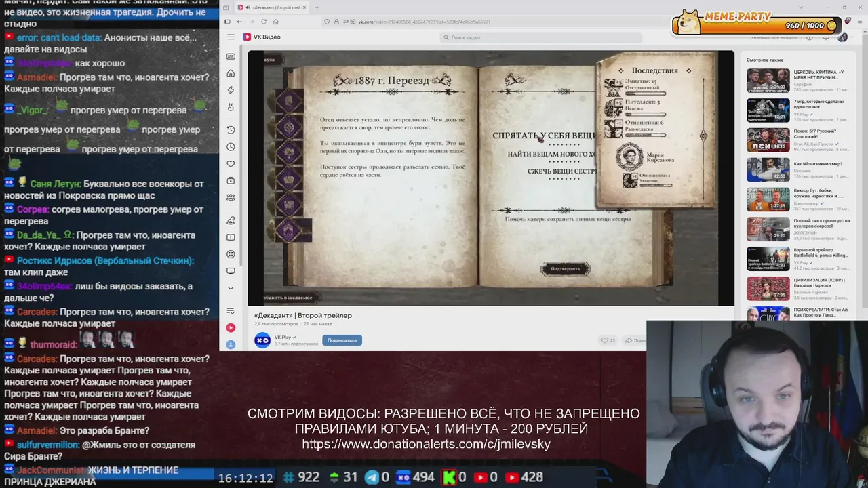The width and height of the screenshot is (868, 488).
Task: Click chat username thurmoraid
Action: pyautogui.click(x=54, y=344)
